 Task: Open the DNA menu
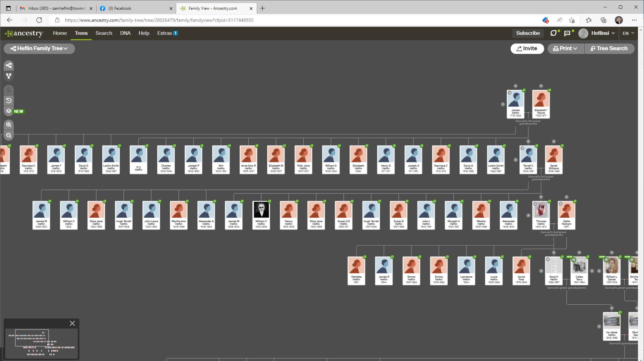click(125, 33)
